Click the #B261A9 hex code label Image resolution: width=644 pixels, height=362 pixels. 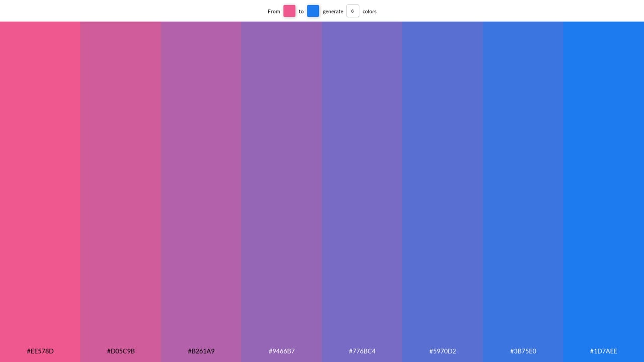(x=201, y=351)
